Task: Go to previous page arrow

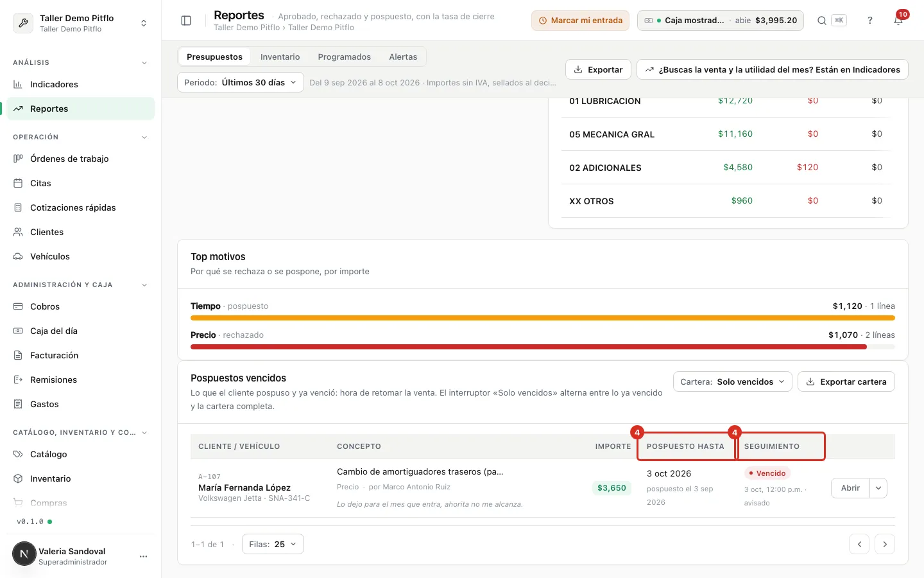Action: (x=859, y=544)
